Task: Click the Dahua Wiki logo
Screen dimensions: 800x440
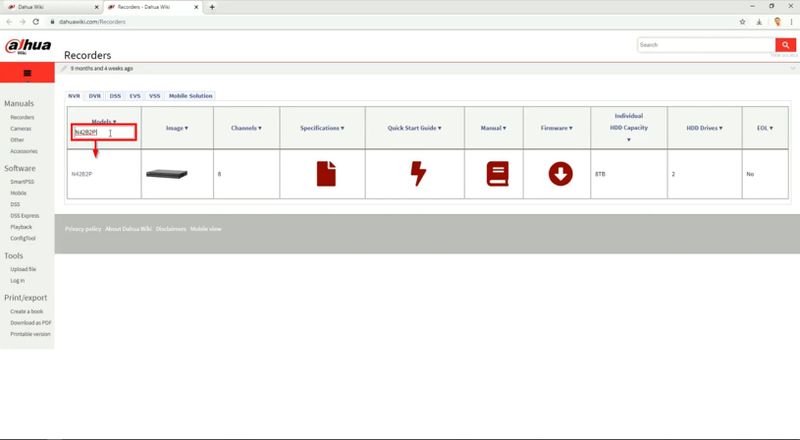Action: 28,46
